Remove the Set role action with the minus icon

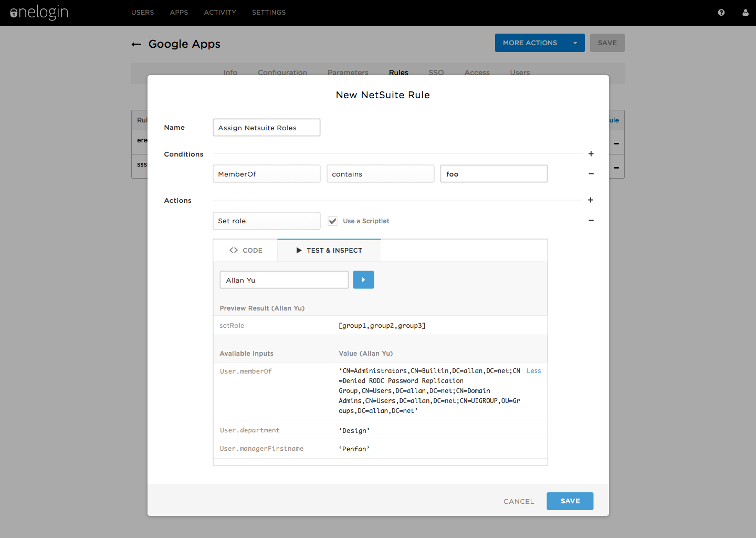(x=591, y=221)
